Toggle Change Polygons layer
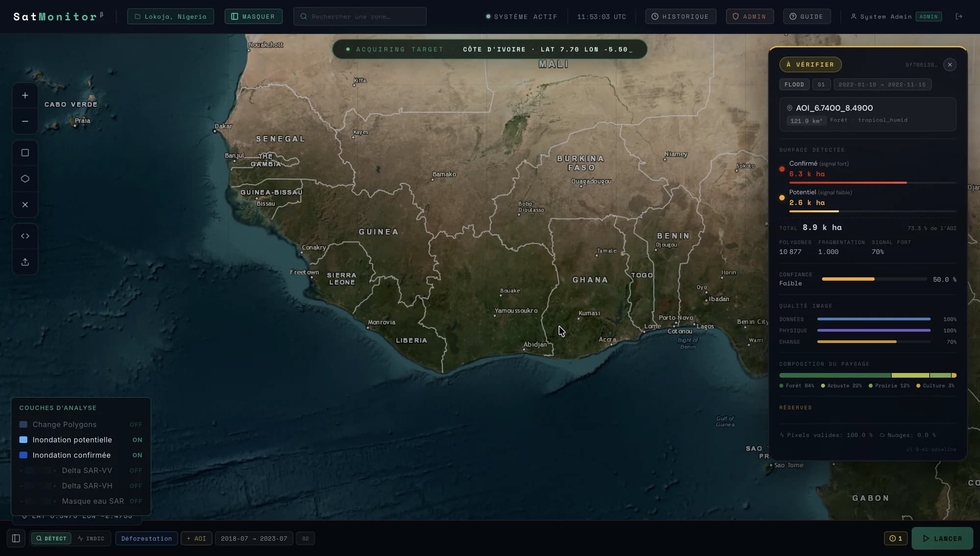Image resolution: width=980 pixels, height=556 pixels. (x=81, y=425)
